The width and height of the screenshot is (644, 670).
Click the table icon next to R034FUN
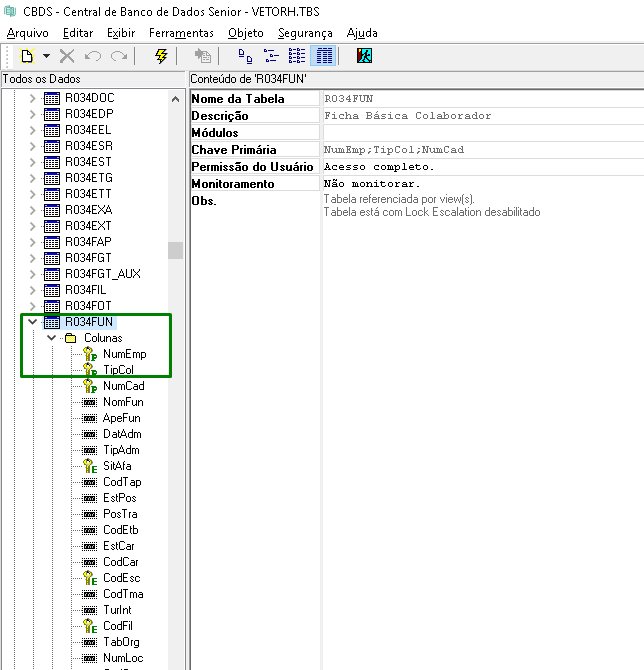[52, 322]
